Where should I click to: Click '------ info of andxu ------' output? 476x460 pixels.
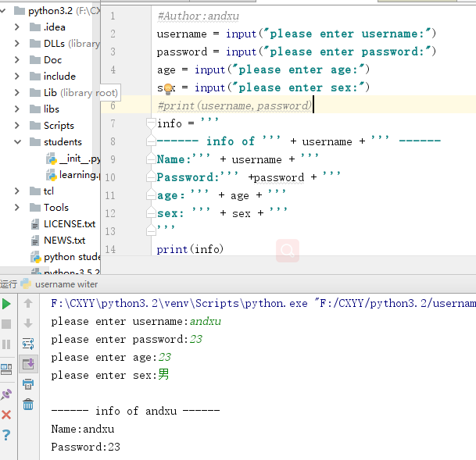tap(135, 411)
